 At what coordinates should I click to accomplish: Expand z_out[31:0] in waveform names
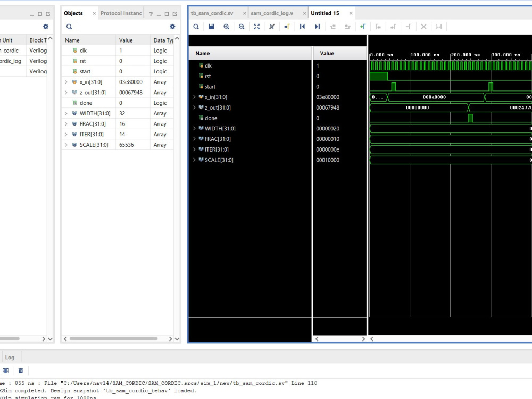pos(194,107)
